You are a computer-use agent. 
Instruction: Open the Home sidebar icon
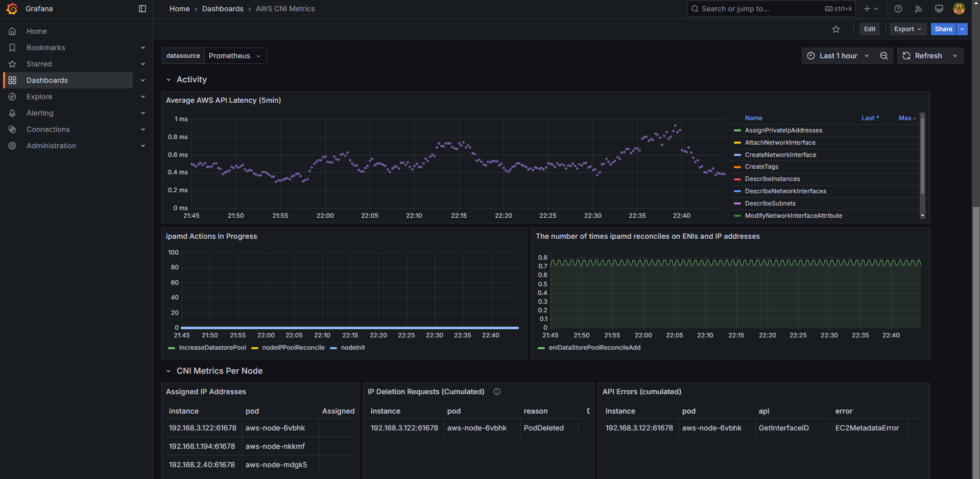(12, 31)
